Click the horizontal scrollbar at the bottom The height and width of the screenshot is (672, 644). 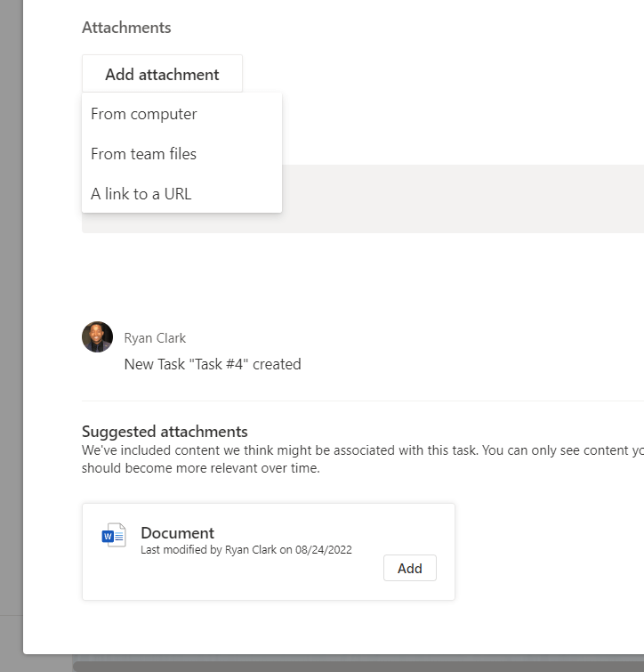pos(358,666)
